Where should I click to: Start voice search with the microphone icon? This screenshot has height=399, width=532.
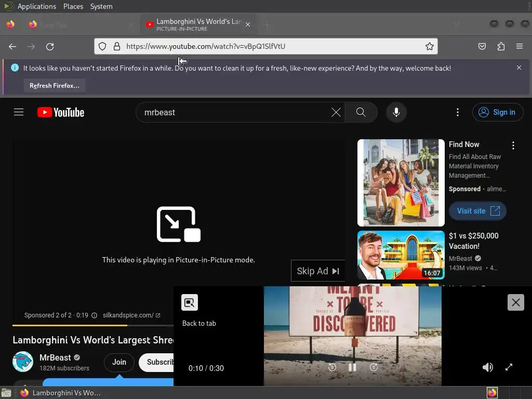point(396,112)
